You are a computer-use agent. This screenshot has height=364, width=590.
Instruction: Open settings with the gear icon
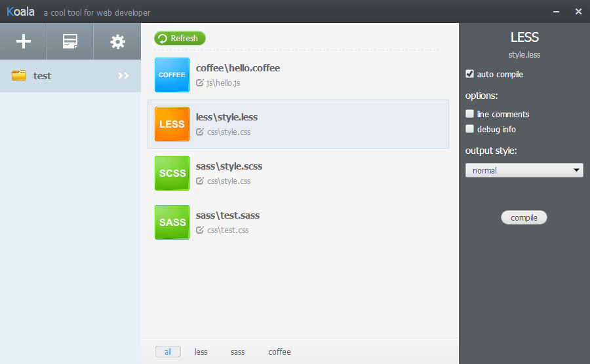point(117,41)
